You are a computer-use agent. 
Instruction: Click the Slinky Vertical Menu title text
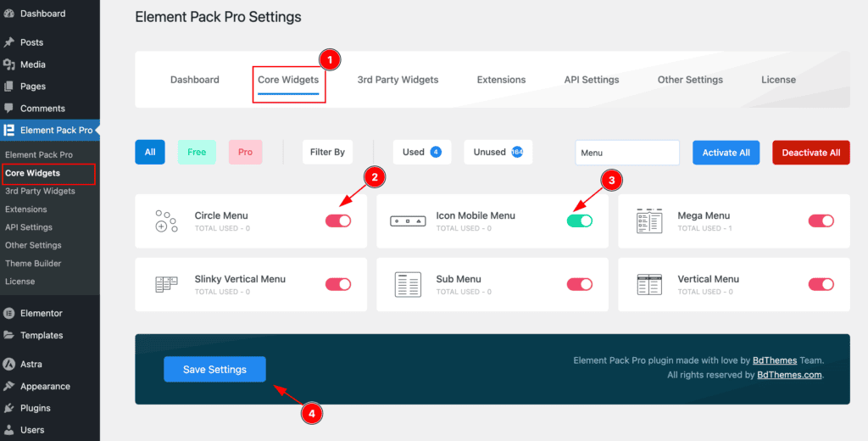[x=240, y=279]
